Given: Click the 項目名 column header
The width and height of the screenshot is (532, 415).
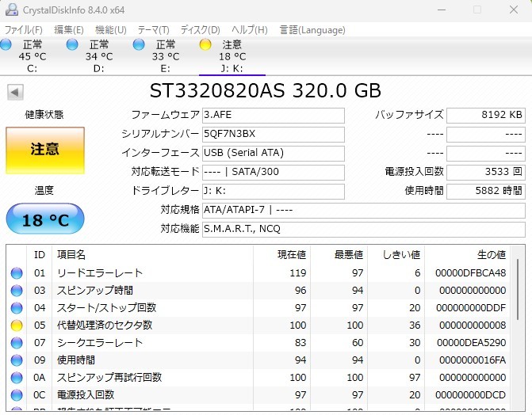Looking at the screenshot, I should [71, 255].
